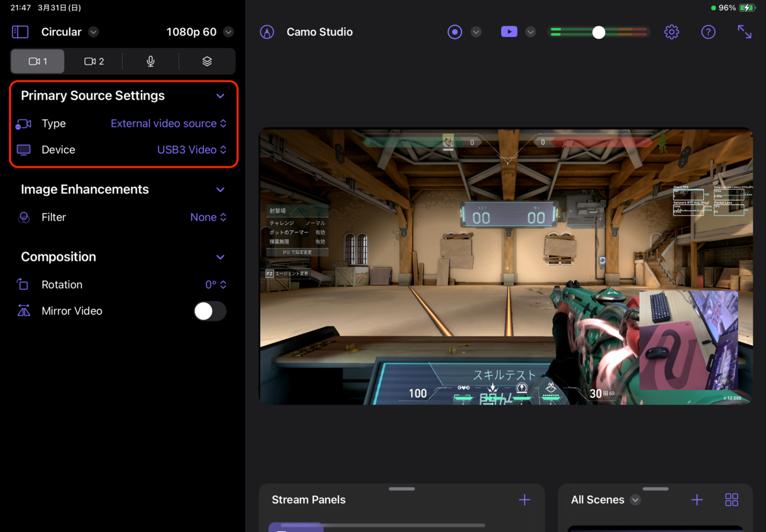Click Image Enhancements heading

pyautogui.click(x=85, y=189)
